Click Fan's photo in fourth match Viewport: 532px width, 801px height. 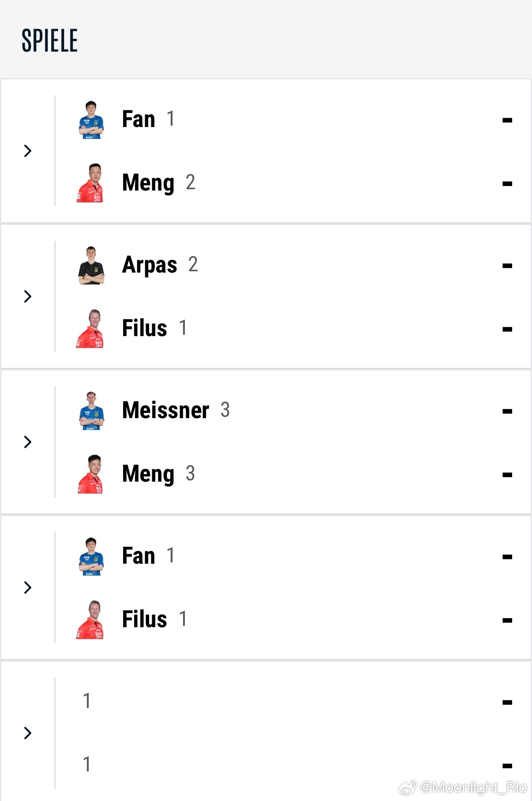91,557
